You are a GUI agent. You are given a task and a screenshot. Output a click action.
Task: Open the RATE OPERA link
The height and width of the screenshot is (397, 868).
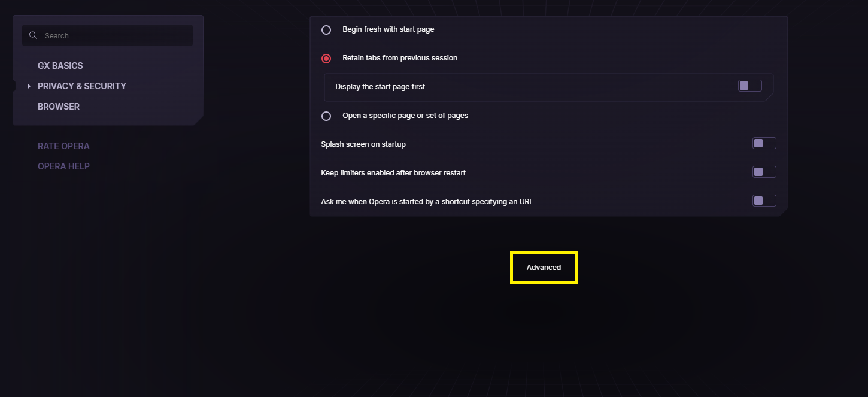click(x=63, y=146)
